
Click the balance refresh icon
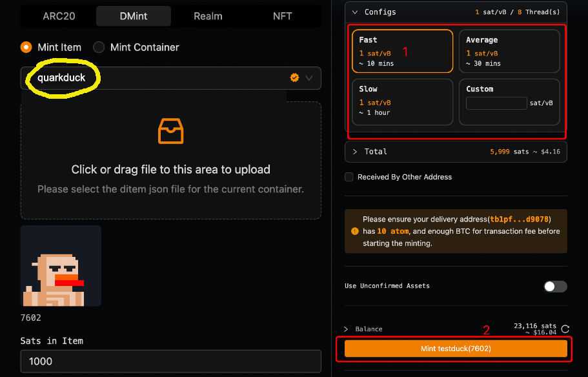pos(565,329)
